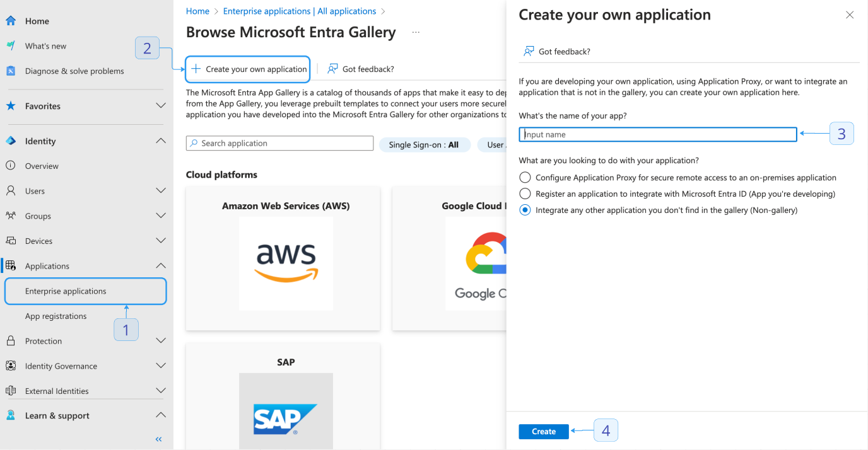Open the Google Cloud tile
Screen dimensions: 868x450
point(449,258)
